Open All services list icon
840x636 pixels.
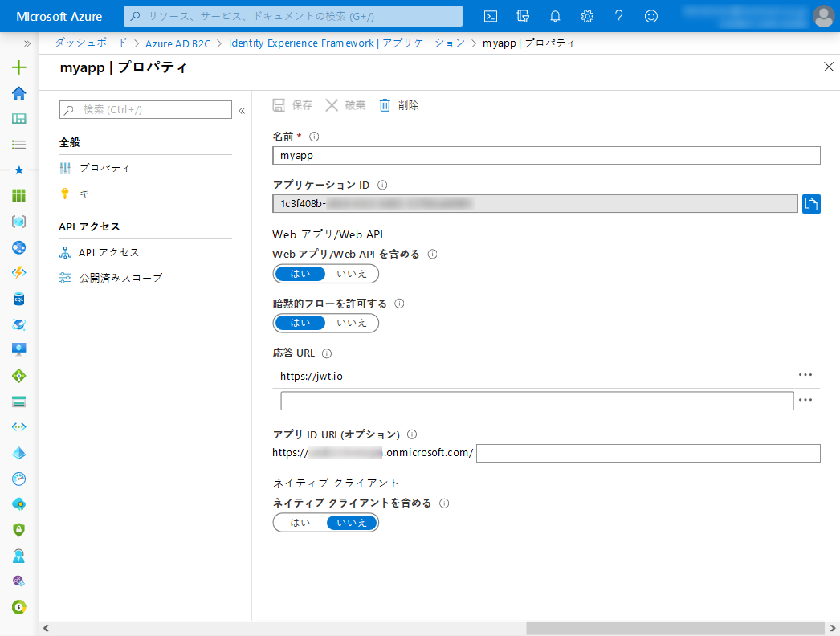(18, 144)
